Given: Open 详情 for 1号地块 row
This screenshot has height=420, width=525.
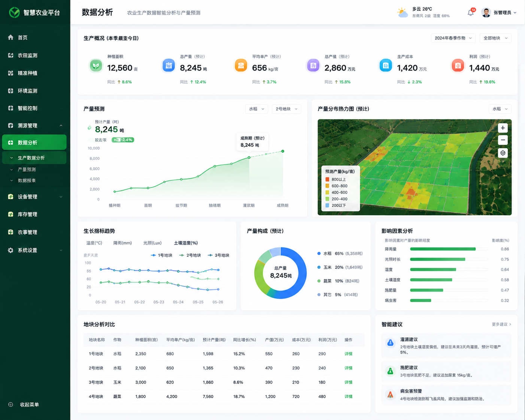Looking at the screenshot, I should click(348, 354).
